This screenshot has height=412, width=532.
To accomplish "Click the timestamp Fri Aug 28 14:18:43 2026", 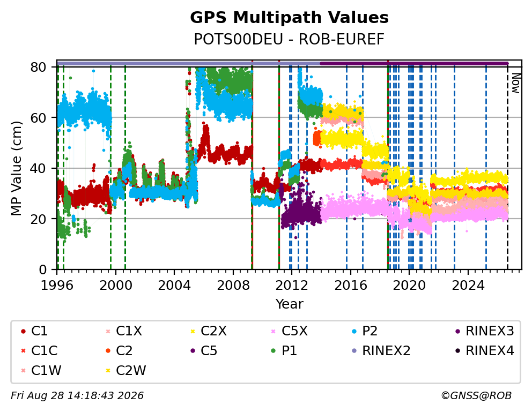I will point(77,395).
